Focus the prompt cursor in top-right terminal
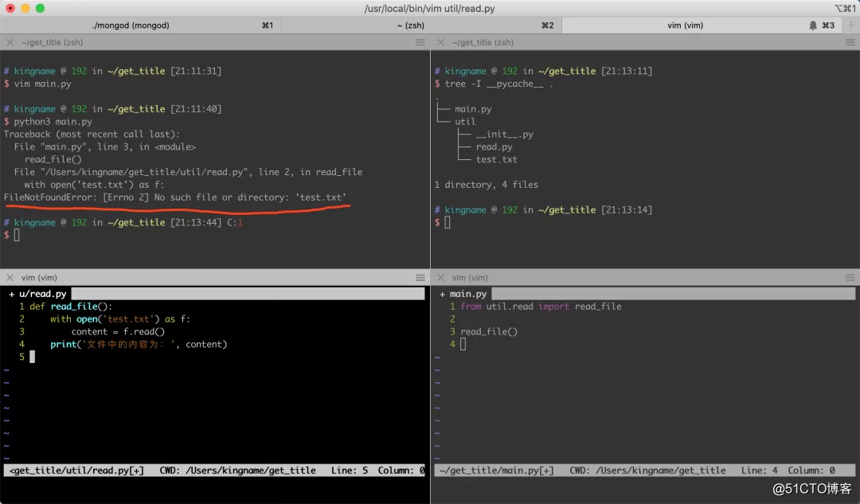The height and width of the screenshot is (504, 860). click(447, 223)
